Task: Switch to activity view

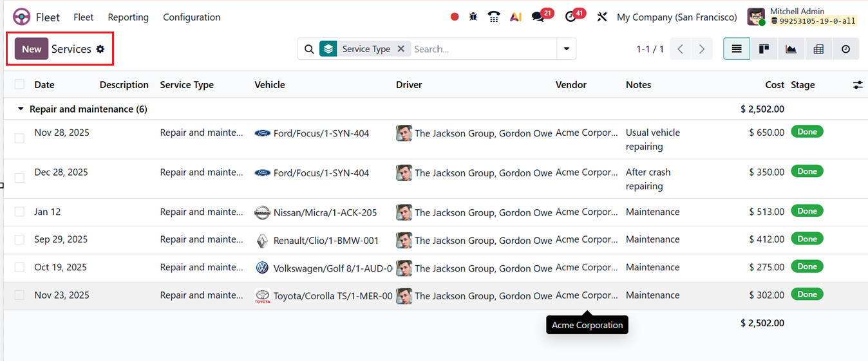Action: tap(845, 49)
